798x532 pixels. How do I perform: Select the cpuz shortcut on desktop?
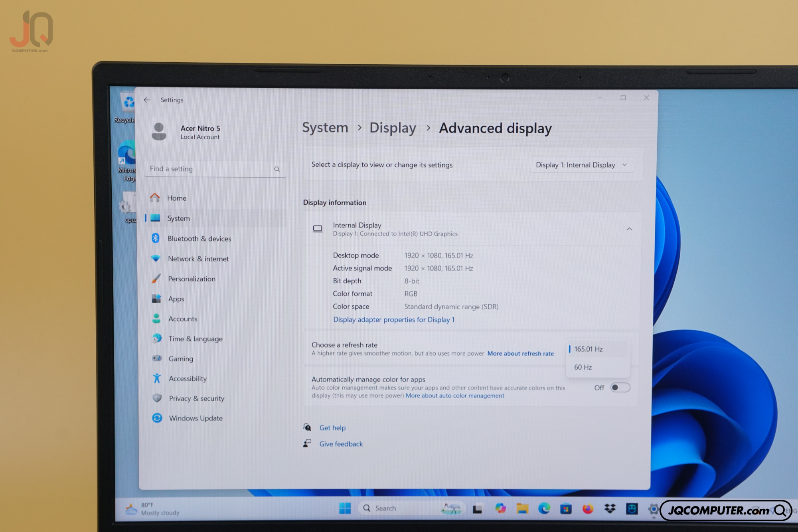[128, 208]
